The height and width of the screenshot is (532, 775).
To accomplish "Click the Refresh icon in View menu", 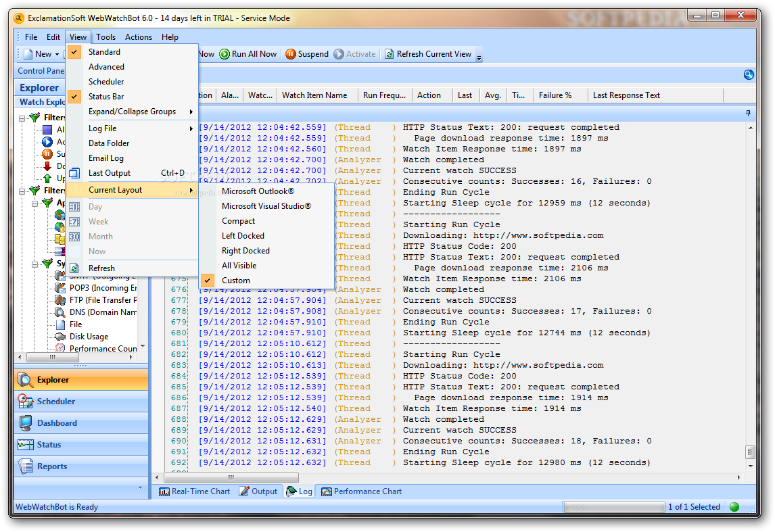I will (74, 268).
